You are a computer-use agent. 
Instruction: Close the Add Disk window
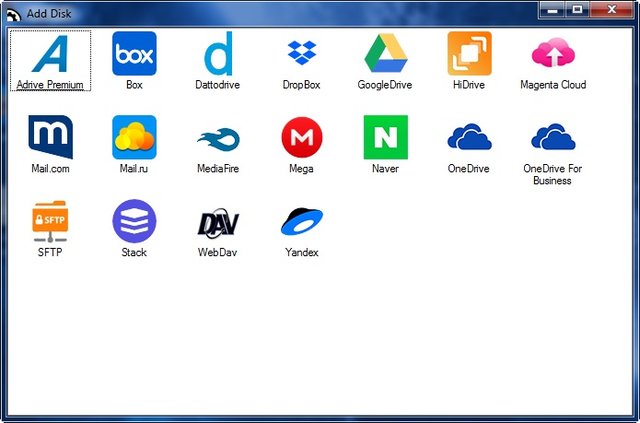coord(611,9)
